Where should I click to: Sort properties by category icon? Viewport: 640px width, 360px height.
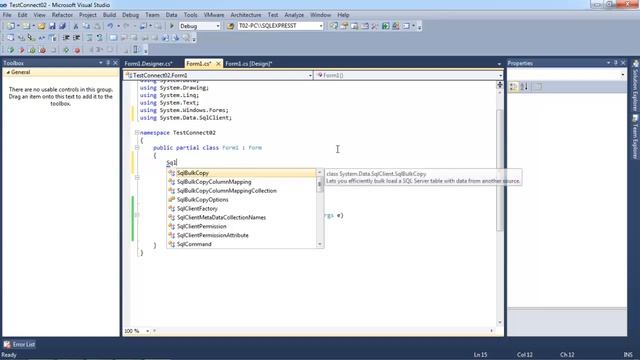coord(514,87)
